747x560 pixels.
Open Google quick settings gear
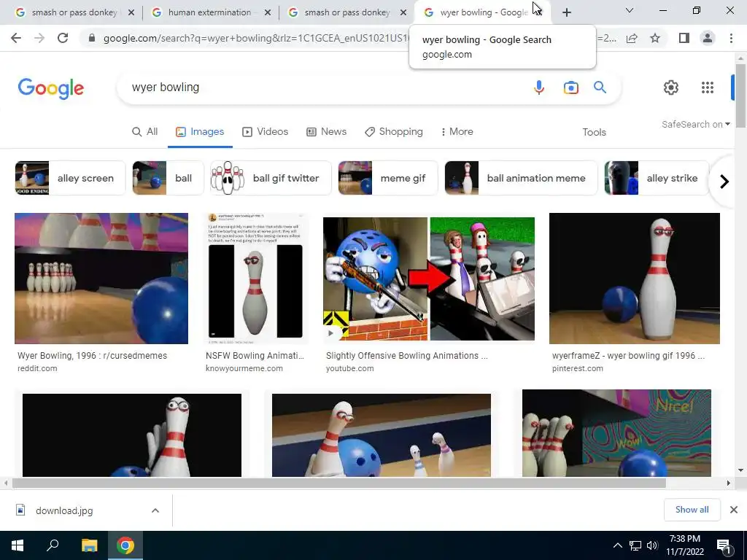tap(671, 87)
